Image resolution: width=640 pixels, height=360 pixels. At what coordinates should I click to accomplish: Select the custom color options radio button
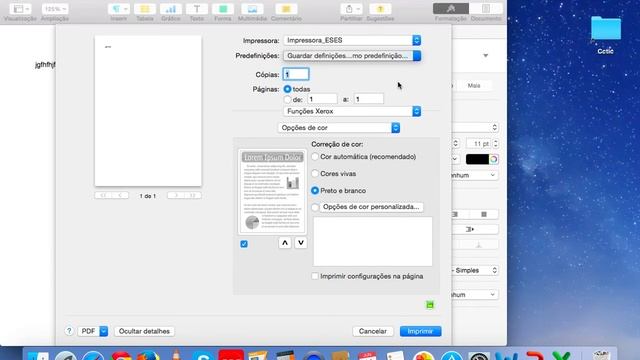(315, 207)
